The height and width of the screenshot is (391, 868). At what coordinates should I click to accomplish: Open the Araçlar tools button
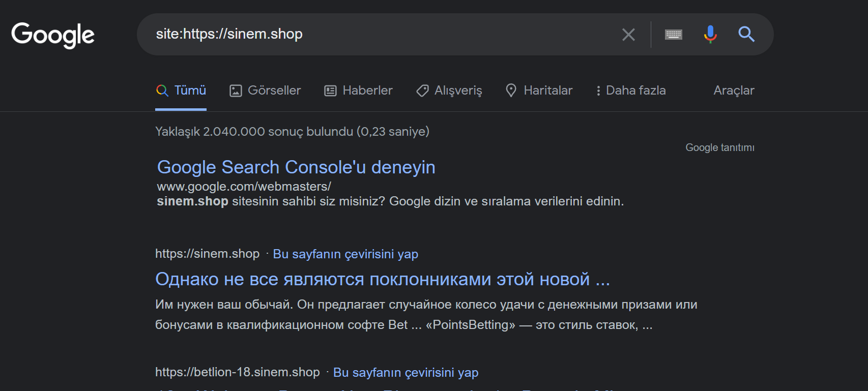click(x=734, y=91)
